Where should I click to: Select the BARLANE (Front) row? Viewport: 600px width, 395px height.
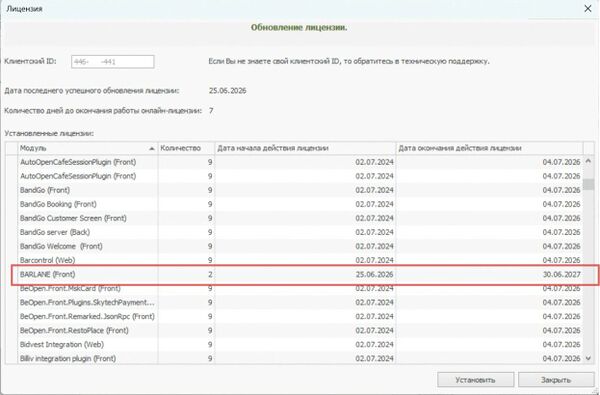pos(300,274)
